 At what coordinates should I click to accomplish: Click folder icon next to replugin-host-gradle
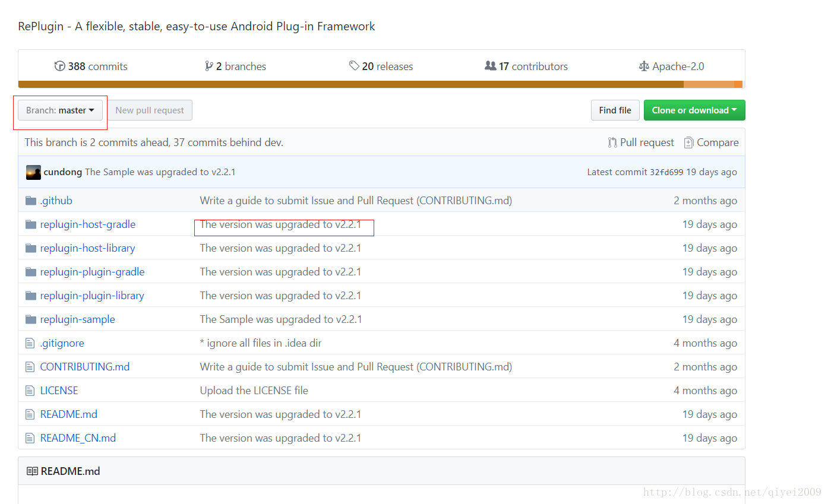pos(31,224)
